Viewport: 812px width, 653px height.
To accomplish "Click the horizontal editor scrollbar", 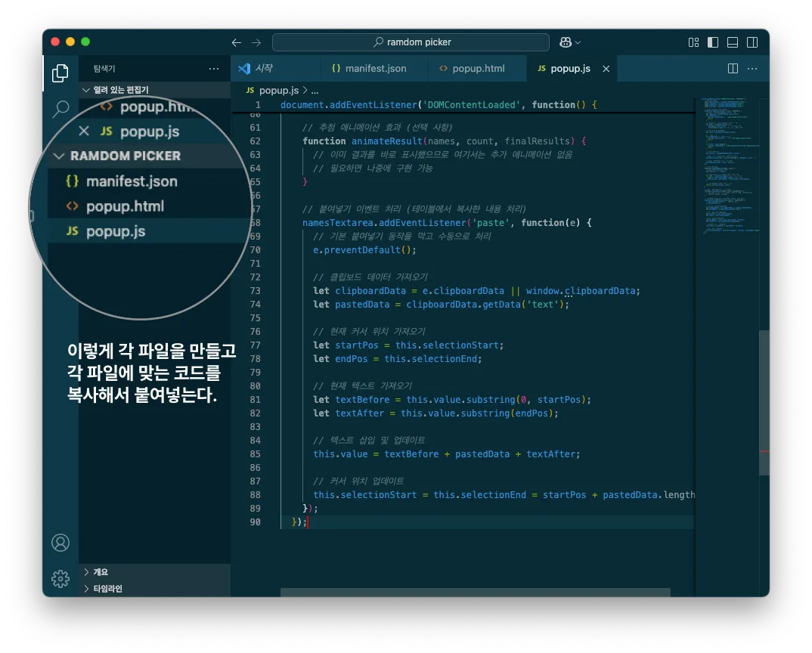I will point(476,592).
